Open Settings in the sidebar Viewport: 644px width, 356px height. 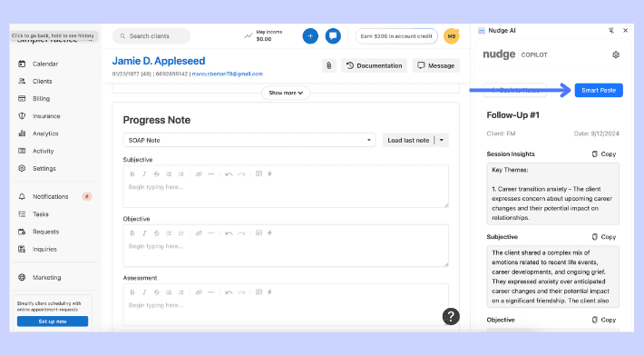tap(44, 169)
